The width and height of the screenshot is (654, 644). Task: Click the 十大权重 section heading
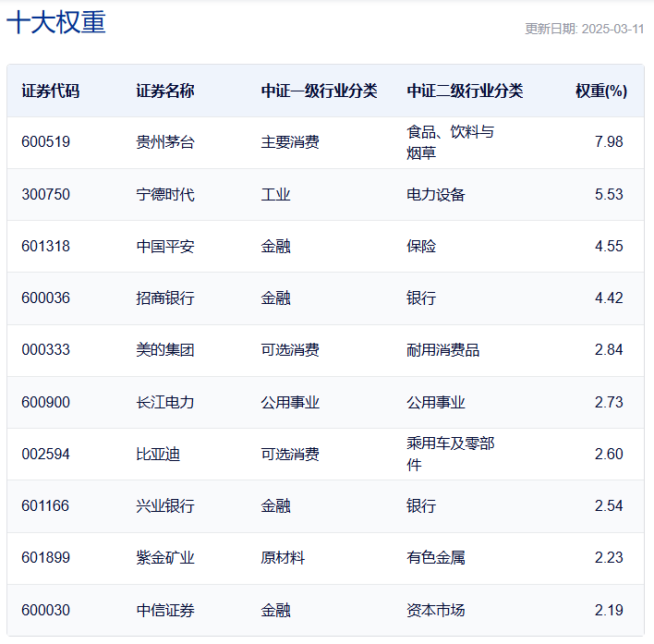click(56, 23)
